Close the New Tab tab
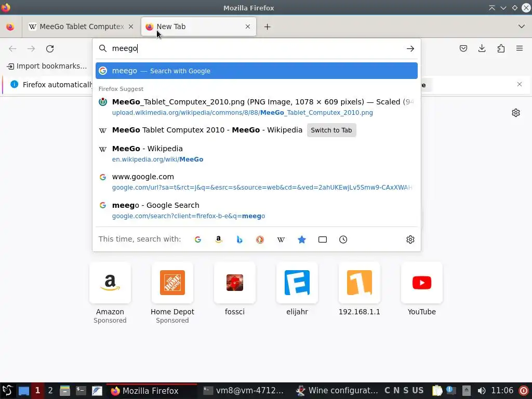 click(248, 26)
